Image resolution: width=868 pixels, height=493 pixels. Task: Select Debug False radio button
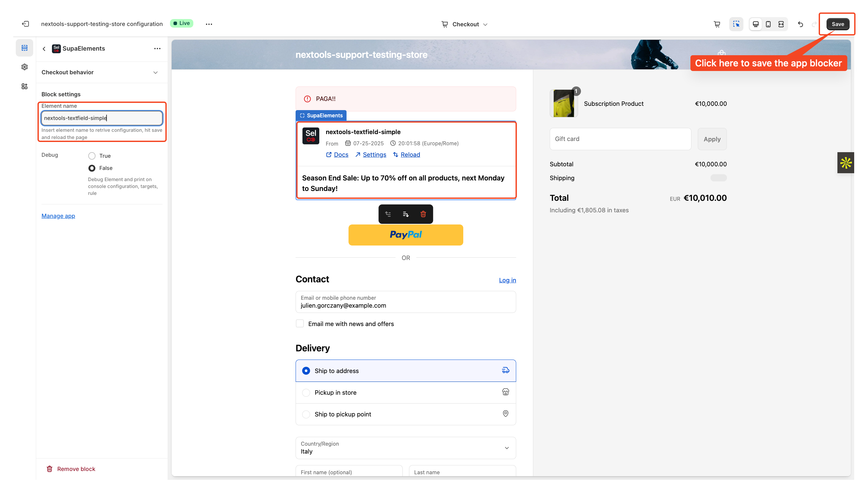click(x=92, y=168)
